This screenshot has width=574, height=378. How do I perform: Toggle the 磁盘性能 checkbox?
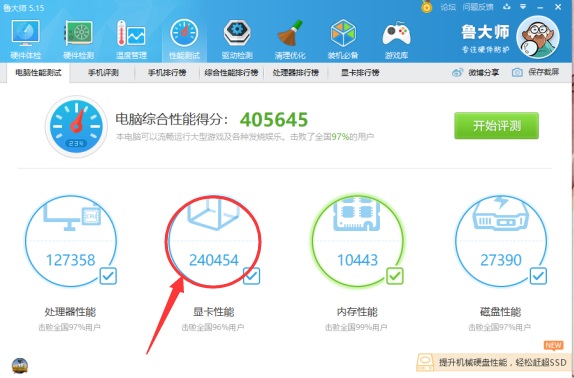point(538,276)
